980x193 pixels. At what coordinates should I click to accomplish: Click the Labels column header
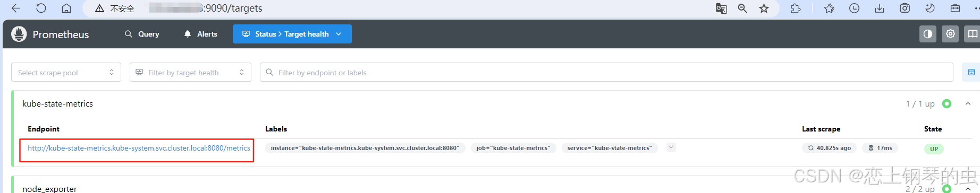click(x=276, y=129)
